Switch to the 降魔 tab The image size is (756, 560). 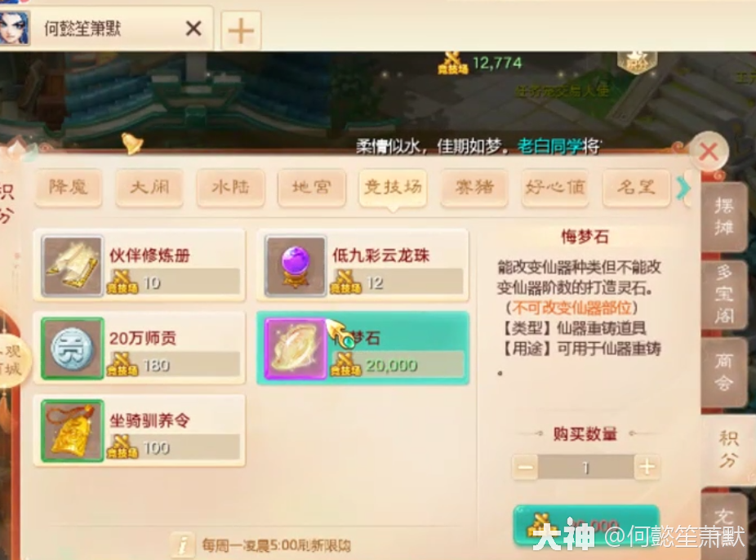(68, 188)
